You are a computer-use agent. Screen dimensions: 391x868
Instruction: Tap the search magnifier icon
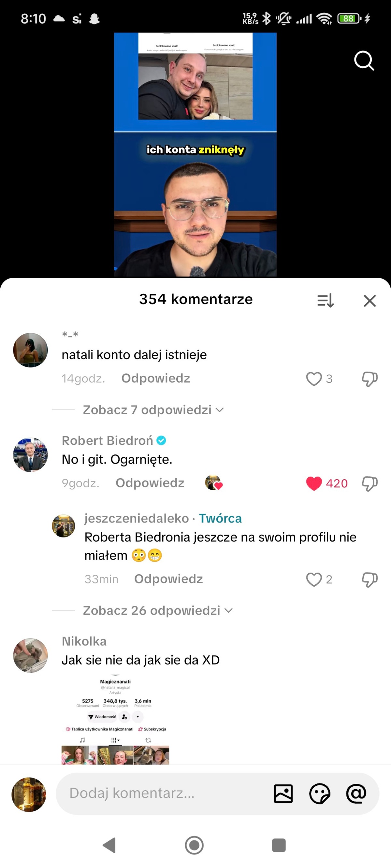364,61
